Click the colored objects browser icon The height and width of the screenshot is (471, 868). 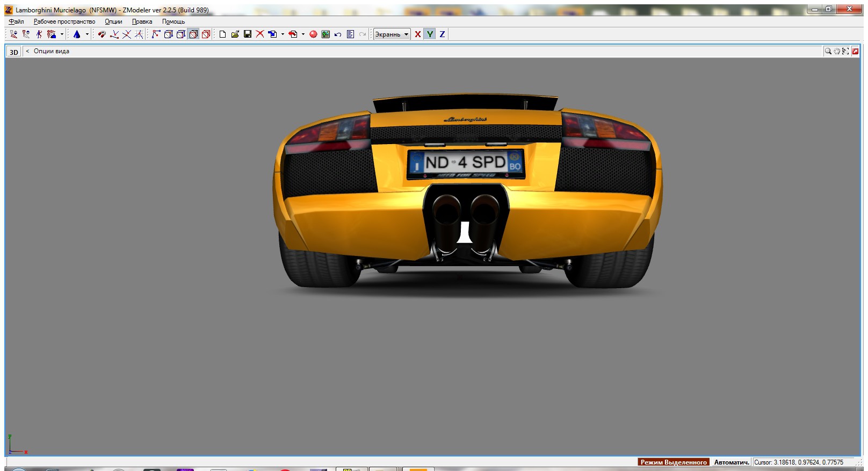(x=52, y=34)
